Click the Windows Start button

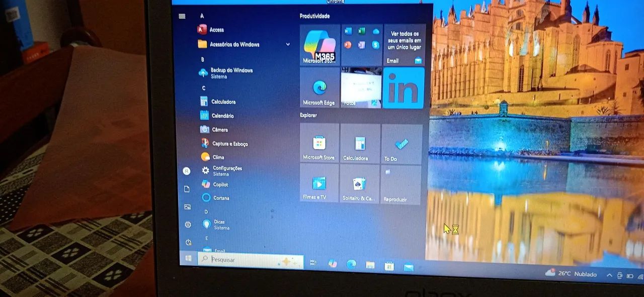(x=189, y=258)
